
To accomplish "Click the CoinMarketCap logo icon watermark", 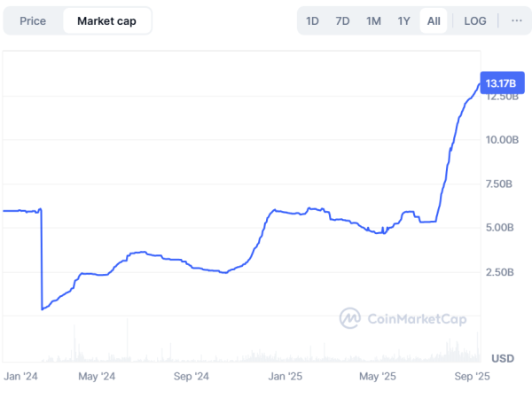I will pos(351,317).
